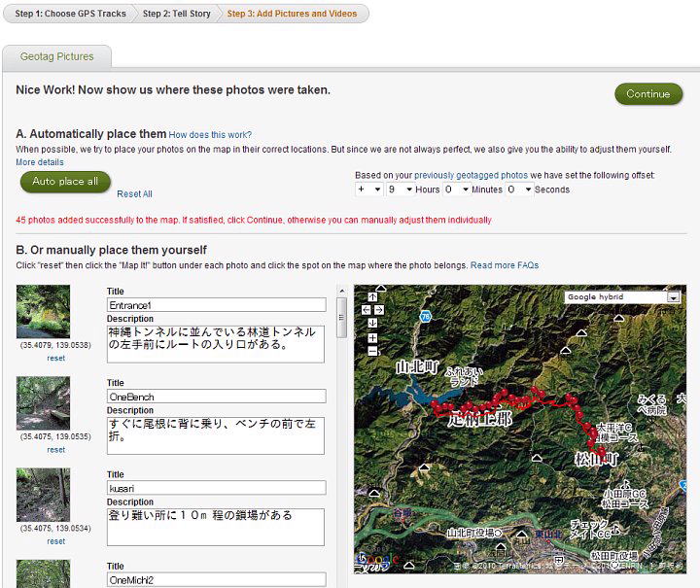Pan the map down with arrow icon

click(x=372, y=323)
